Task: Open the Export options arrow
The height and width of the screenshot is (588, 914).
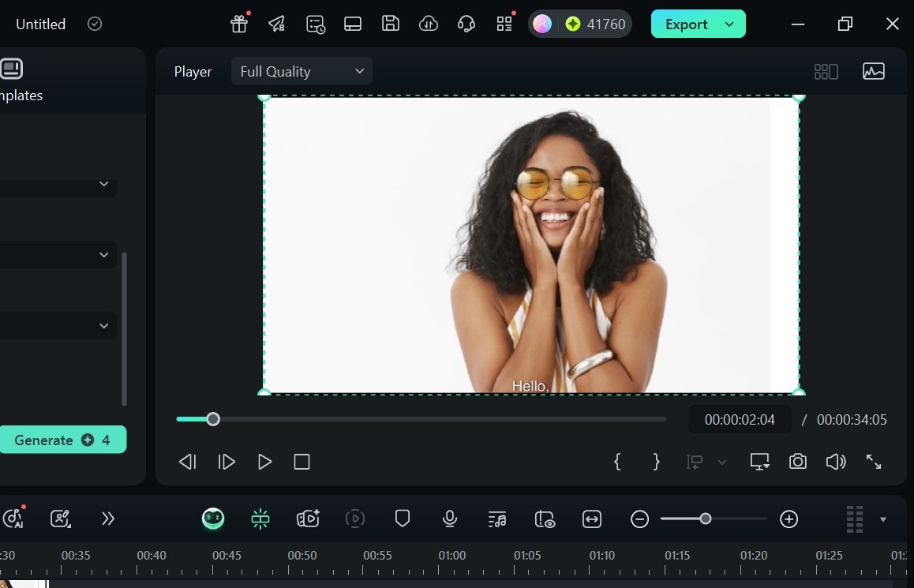Action: point(729,24)
